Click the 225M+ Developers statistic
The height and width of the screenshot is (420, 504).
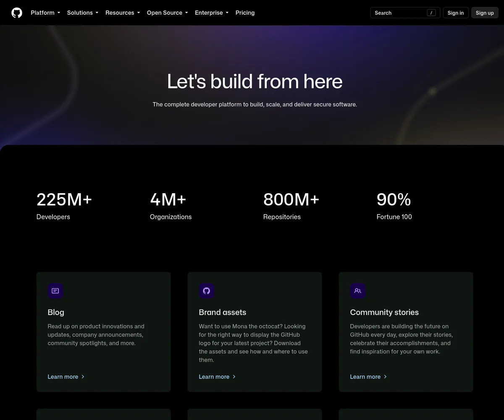pyautogui.click(x=64, y=206)
